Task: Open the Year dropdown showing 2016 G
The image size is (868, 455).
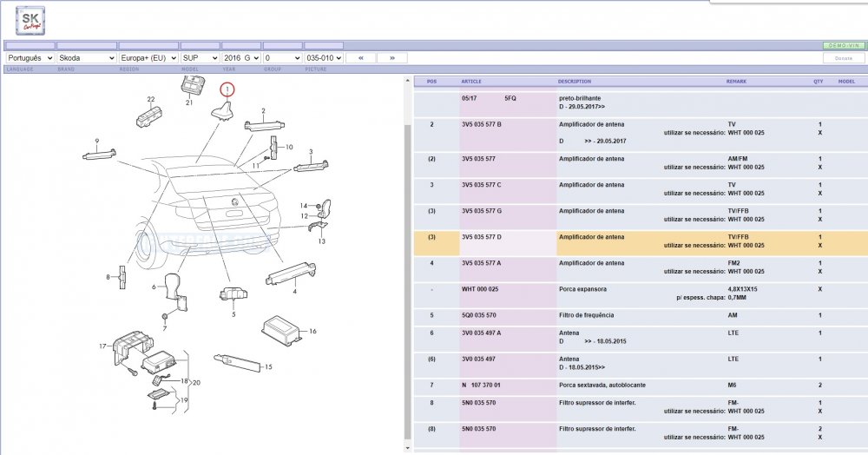Action: coord(241,57)
